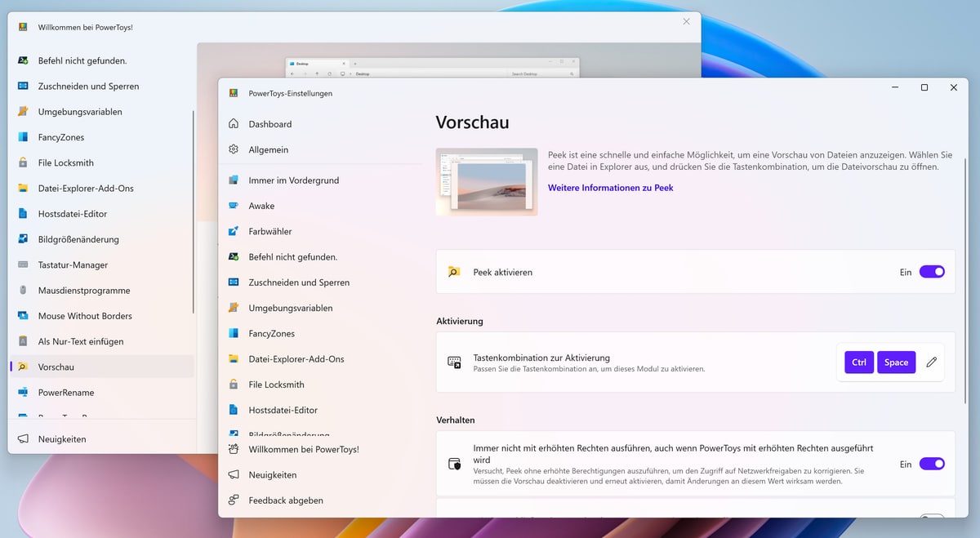Viewport: 980px width, 538px height.
Task: Close the Willkommen bei PowerToys window
Action: (686, 22)
